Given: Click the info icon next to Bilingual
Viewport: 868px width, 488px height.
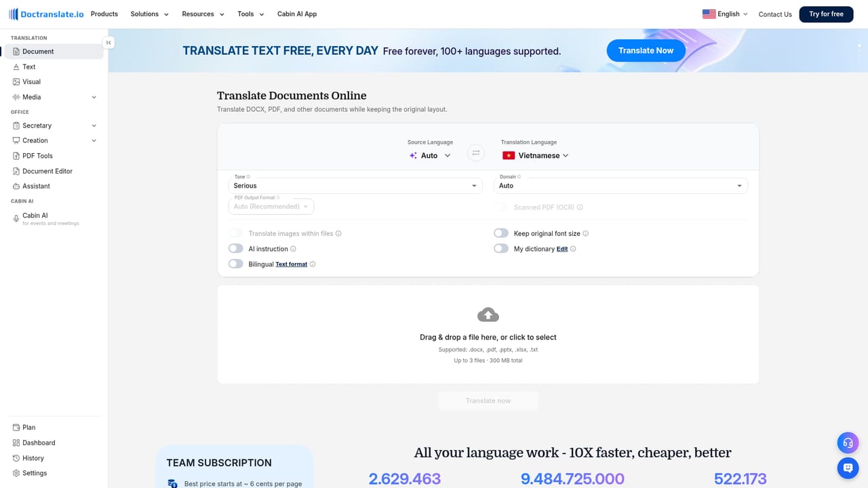Looking at the screenshot, I should (313, 264).
